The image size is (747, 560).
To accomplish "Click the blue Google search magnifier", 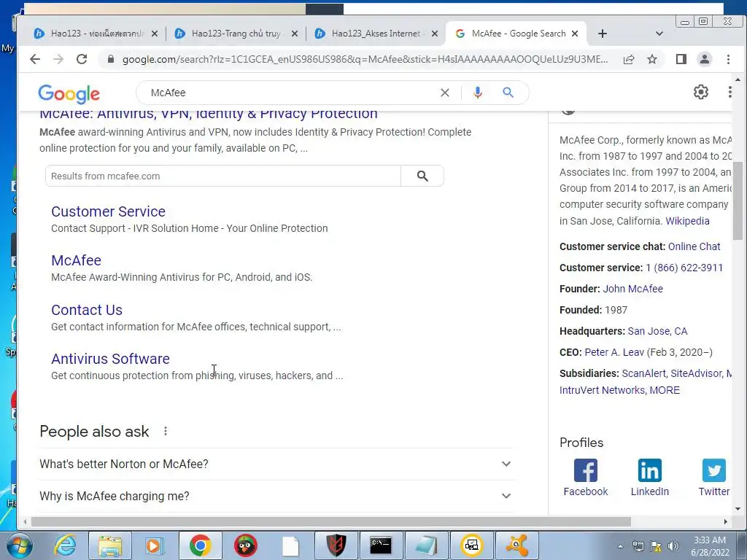I will coord(508,93).
